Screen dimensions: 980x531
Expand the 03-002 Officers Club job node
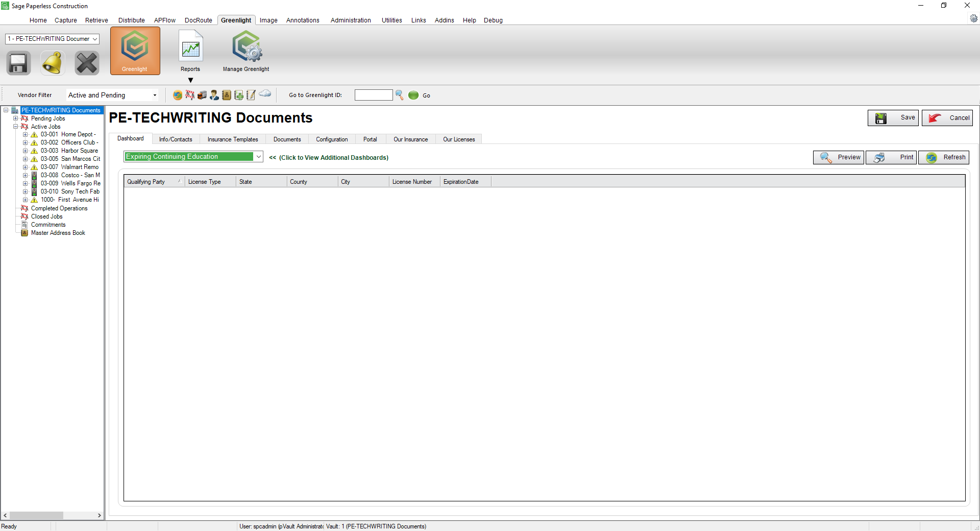[x=25, y=142]
